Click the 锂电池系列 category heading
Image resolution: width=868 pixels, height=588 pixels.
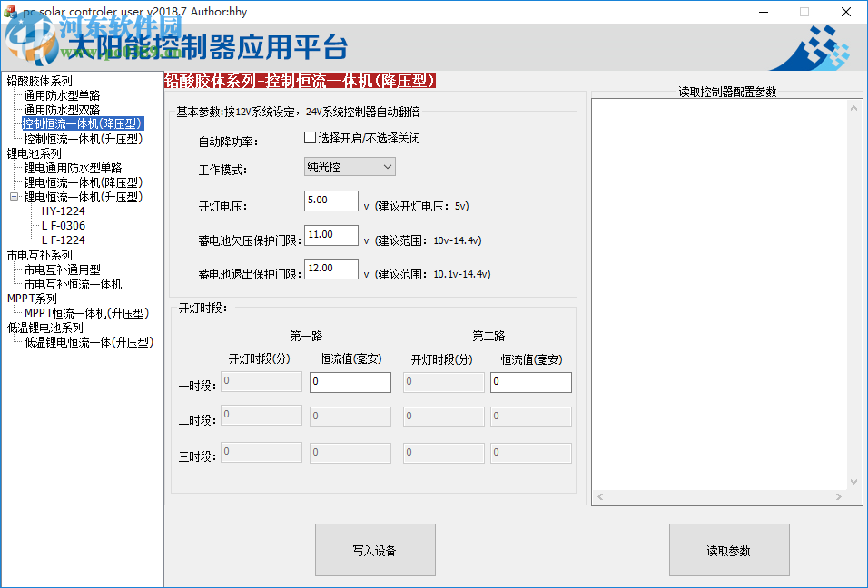[34, 153]
